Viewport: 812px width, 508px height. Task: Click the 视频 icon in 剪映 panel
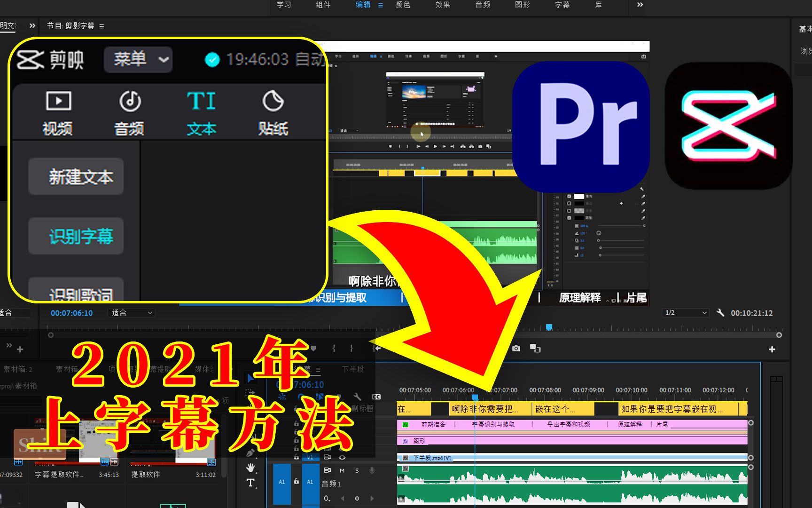coord(58,101)
